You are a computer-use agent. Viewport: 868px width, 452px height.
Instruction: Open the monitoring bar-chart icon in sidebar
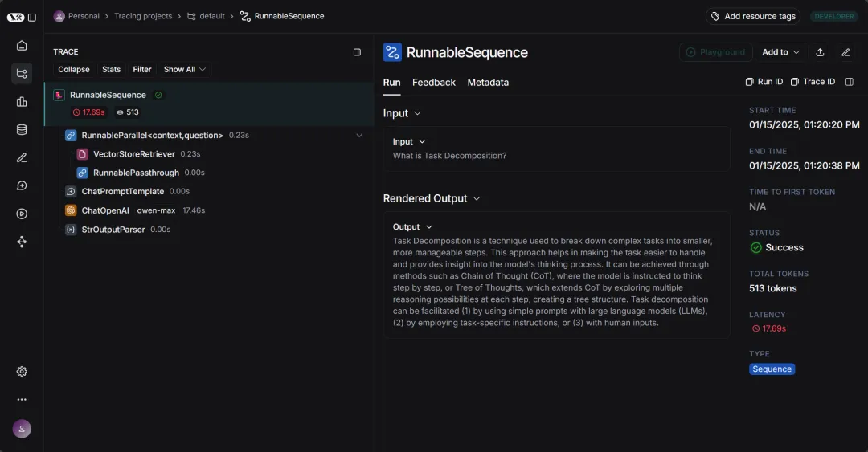22,102
